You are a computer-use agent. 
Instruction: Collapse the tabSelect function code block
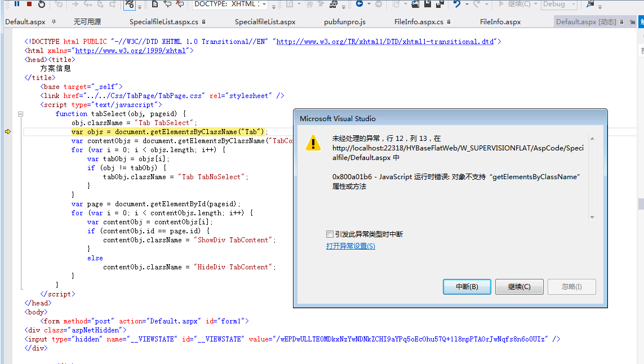point(20,113)
